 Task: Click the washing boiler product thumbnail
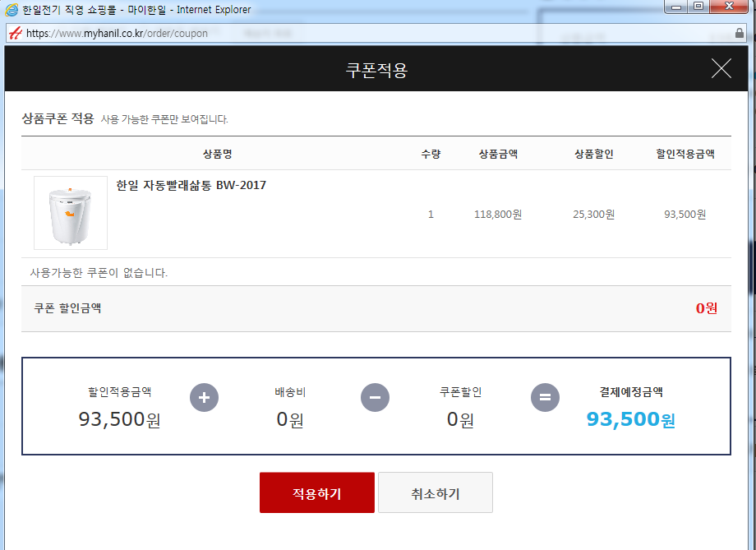(x=71, y=213)
